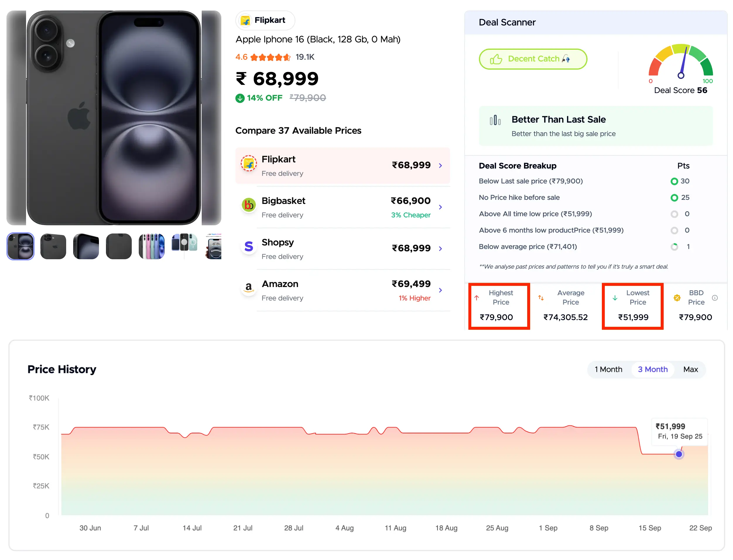Screen dimensions: 733x560
Task: Select the blue iPhone colors thumbnail
Action: 151,246
